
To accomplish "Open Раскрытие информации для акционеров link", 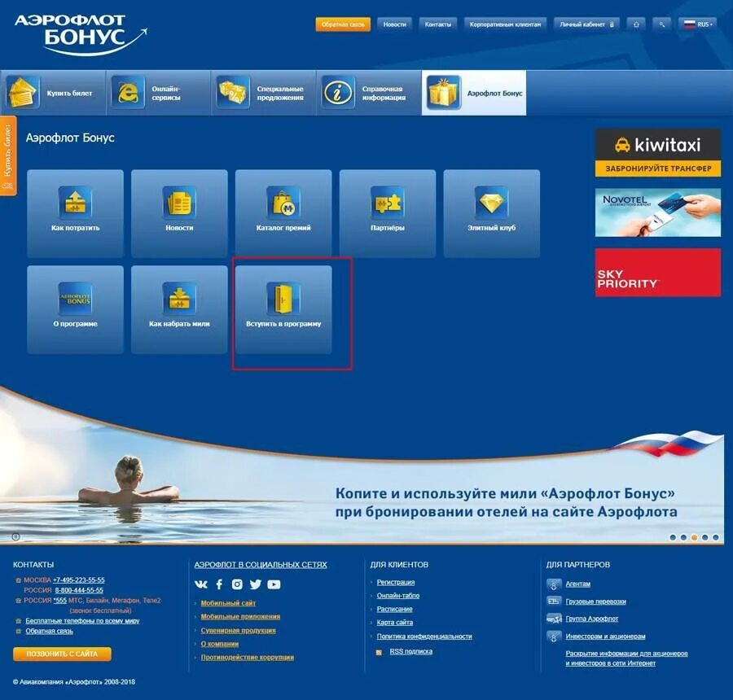I will click(626, 658).
